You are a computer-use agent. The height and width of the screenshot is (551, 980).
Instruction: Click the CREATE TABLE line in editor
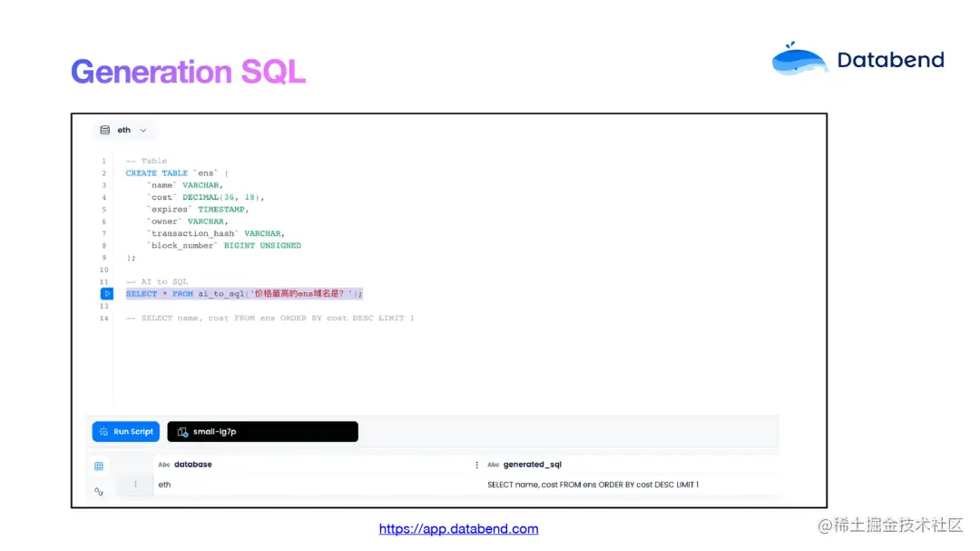click(177, 173)
